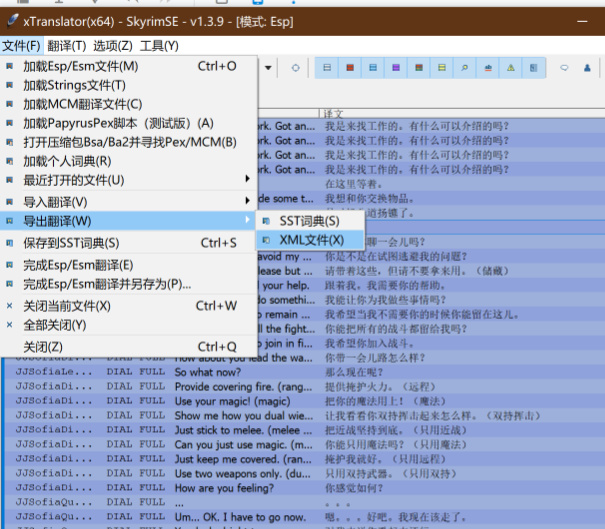Click translation cell '我希望你加入战斗。'
The width and height of the screenshot is (605, 529).
pos(370,343)
